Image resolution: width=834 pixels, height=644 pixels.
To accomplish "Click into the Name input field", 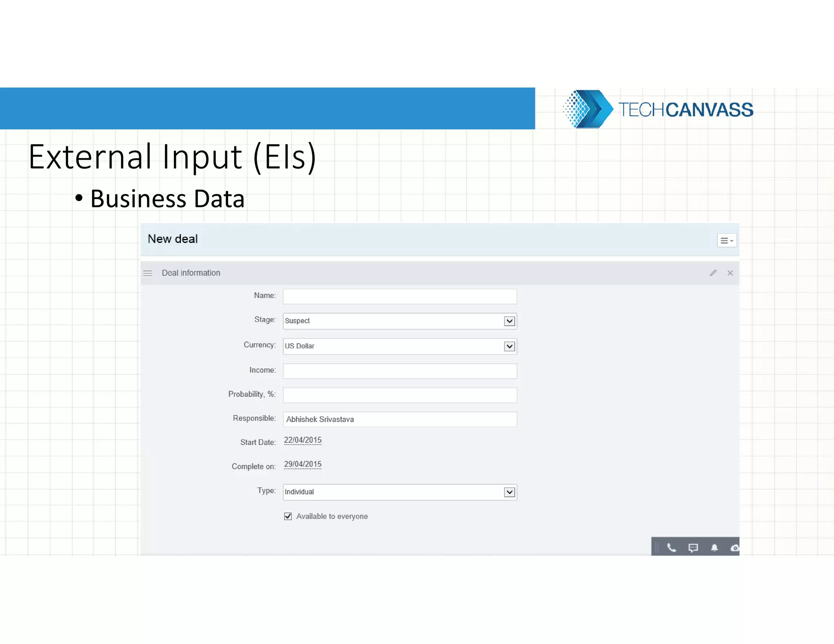I will tap(399, 296).
